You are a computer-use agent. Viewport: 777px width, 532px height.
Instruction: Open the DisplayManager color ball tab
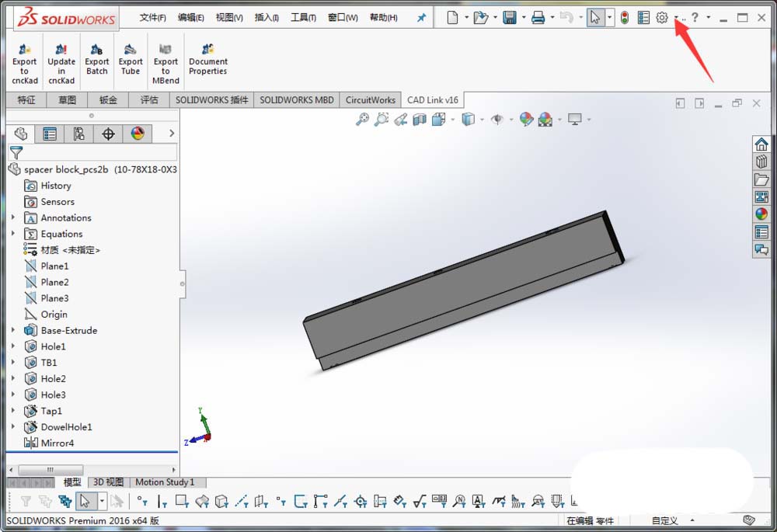click(x=138, y=134)
